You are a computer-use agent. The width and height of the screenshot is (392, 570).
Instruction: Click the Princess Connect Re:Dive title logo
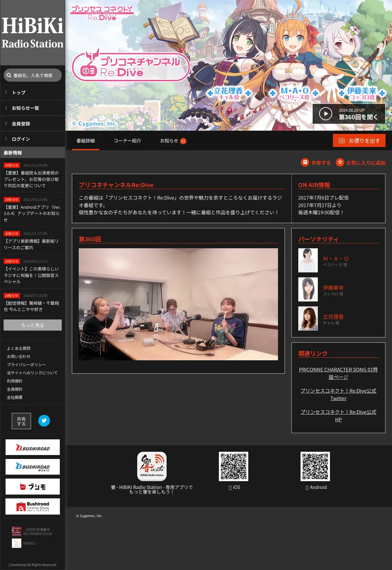(x=102, y=13)
